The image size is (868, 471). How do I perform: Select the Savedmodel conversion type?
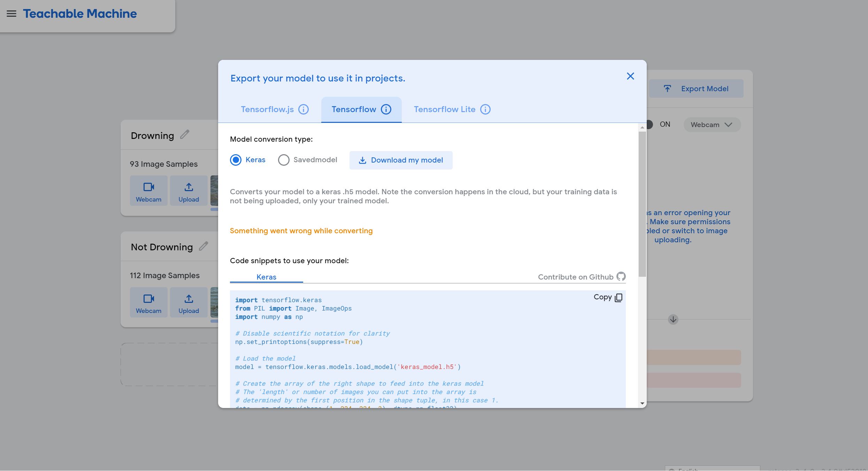[284, 160]
